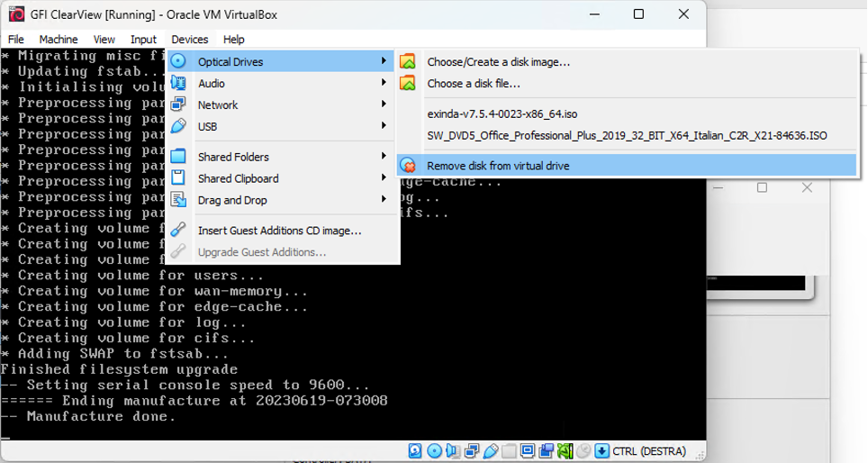The height and width of the screenshot is (463, 868).
Task: Click the Remove disk red X icon
Action: coord(408,165)
